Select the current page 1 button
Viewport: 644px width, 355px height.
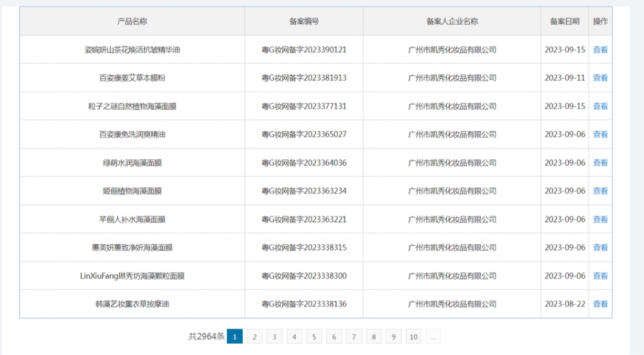(x=235, y=336)
